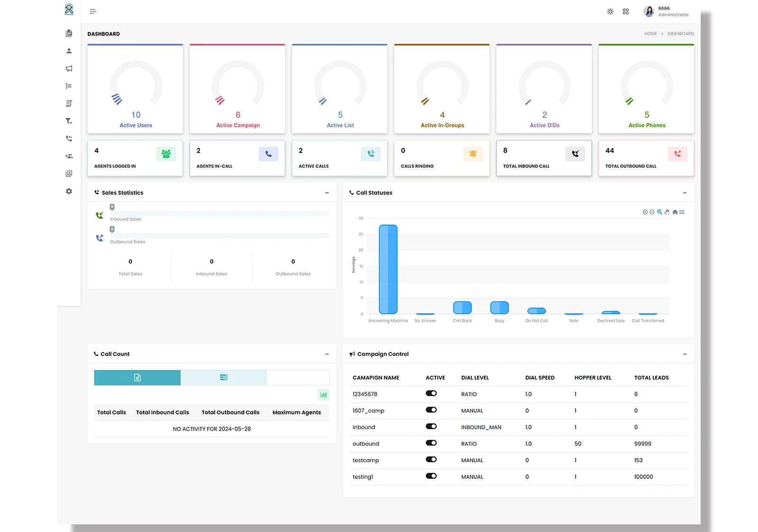Disable the active toggle for campaign 12345678
758x532 pixels.
tap(431, 393)
